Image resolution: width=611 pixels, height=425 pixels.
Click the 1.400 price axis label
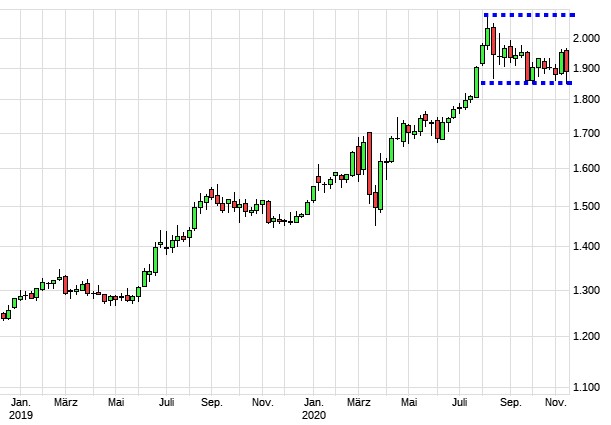pyautogui.click(x=586, y=246)
